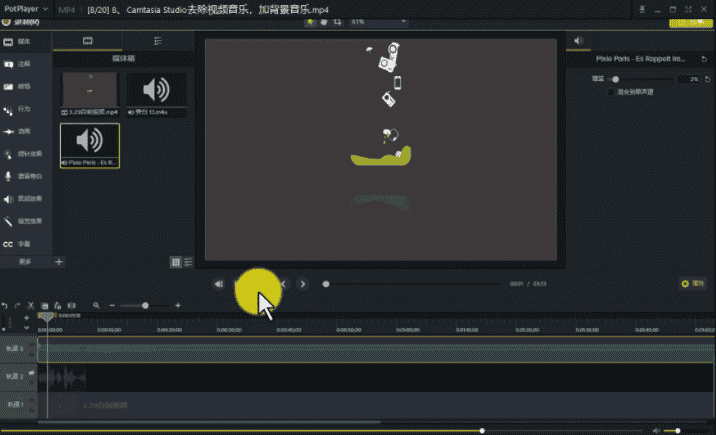Click the 0:00:30;00 ruler mark

pyautogui.click(x=229, y=330)
